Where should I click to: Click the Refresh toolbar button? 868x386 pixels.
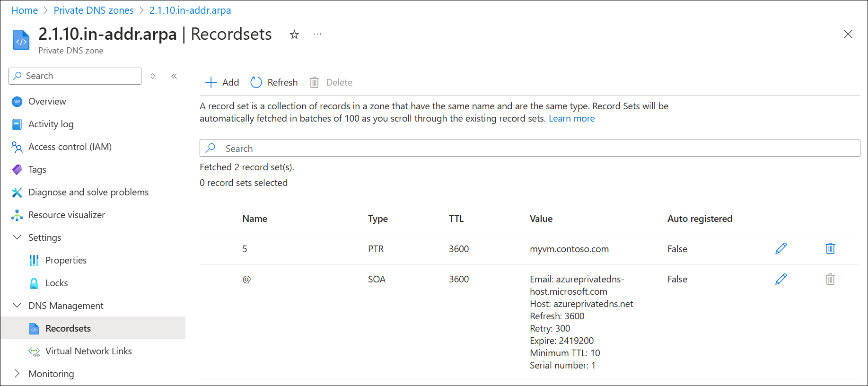coord(274,82)
